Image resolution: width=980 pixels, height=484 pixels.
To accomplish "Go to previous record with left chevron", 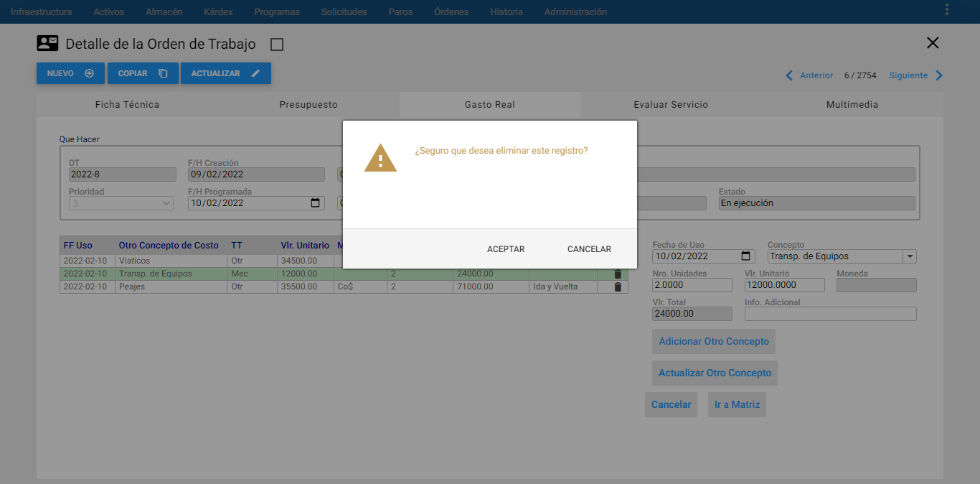I will coord(790,75).
